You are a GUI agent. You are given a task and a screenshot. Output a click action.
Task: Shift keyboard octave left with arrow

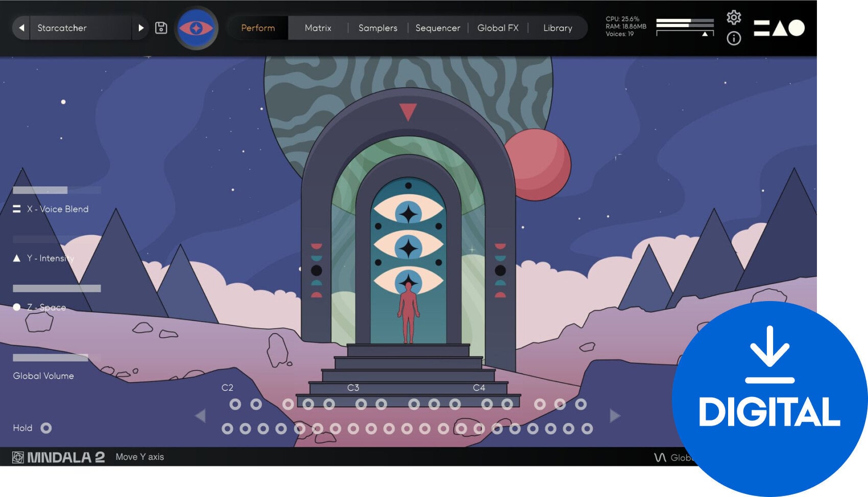pos(201,416)
